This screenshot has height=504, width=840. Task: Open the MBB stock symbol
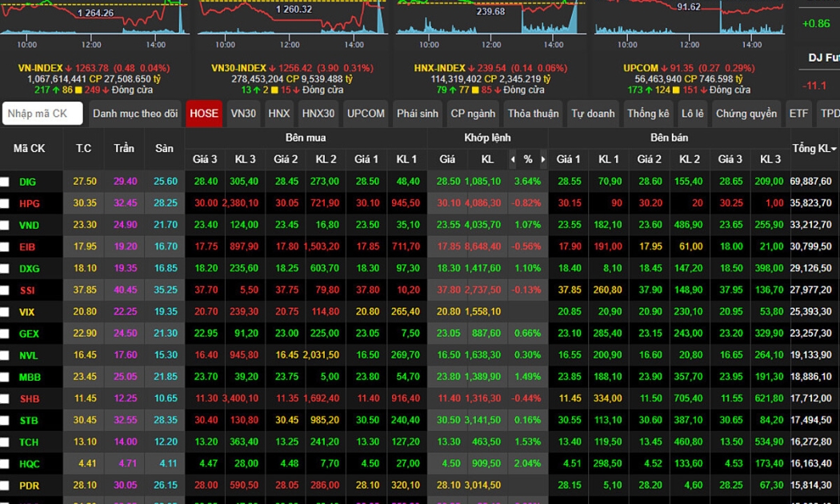[x=29, y=377]
